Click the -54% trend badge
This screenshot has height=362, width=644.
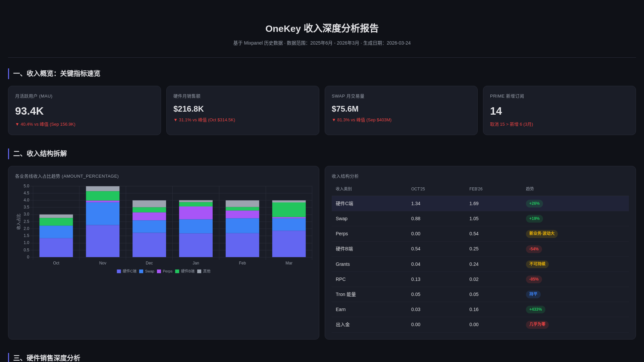(x=534, y=249)
